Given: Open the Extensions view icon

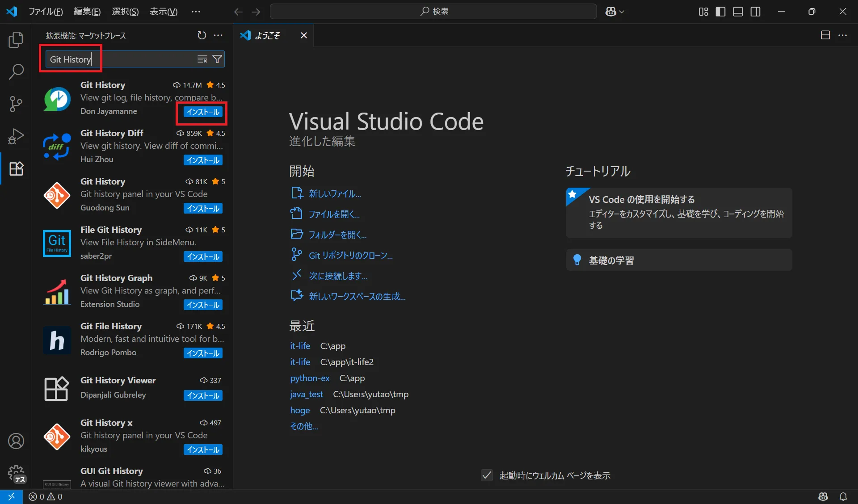Looking at the screenshot, I should (16, 168).
